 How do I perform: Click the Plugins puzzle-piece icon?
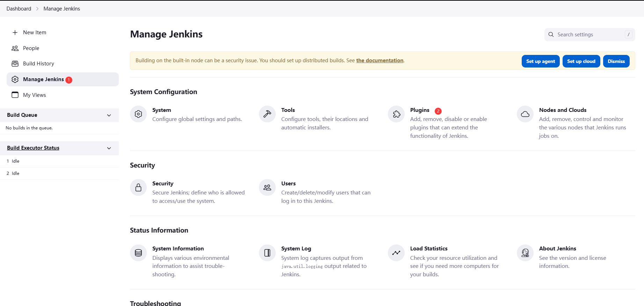pyautogui.click(x=396, y=114)
